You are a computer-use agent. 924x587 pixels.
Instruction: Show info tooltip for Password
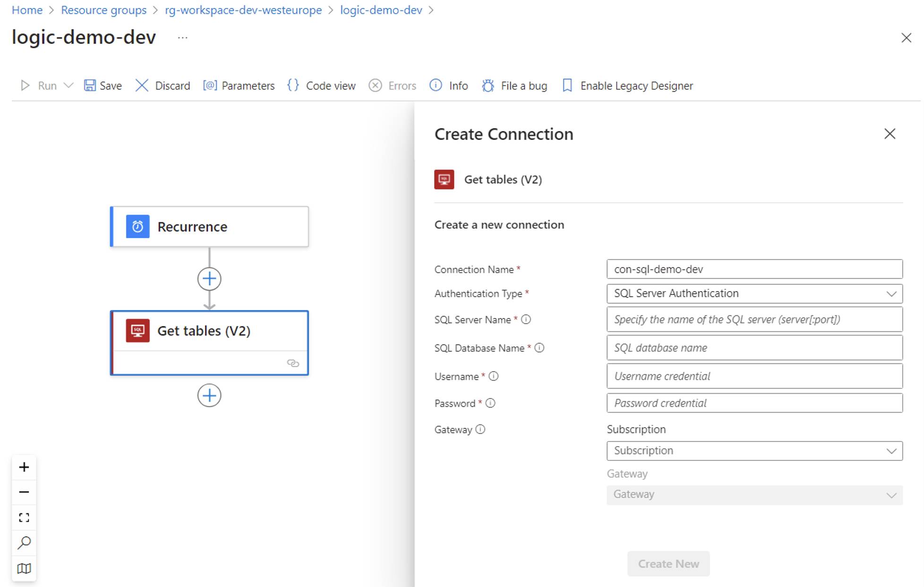point(490,403)
